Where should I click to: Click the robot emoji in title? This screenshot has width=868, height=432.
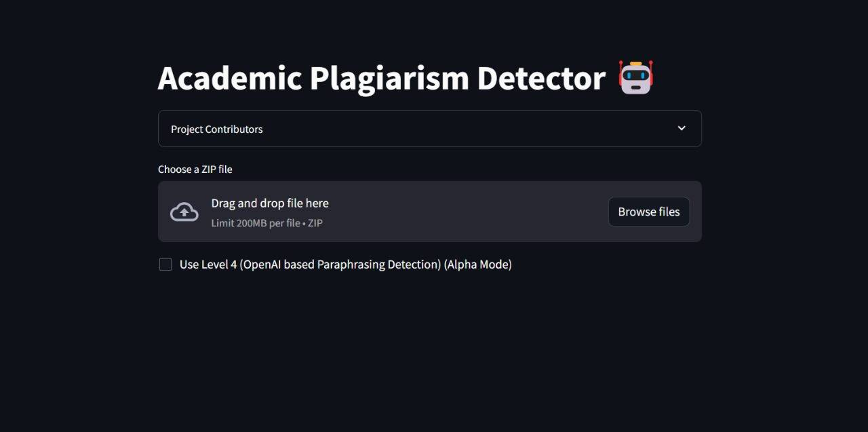point(635,77)
